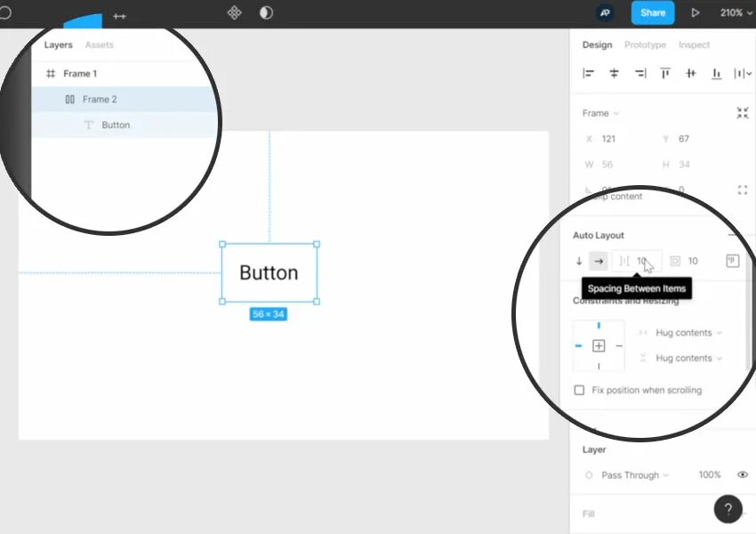Start the prototype Present play button
The image size is (756, 534).
tap(695, 13)
